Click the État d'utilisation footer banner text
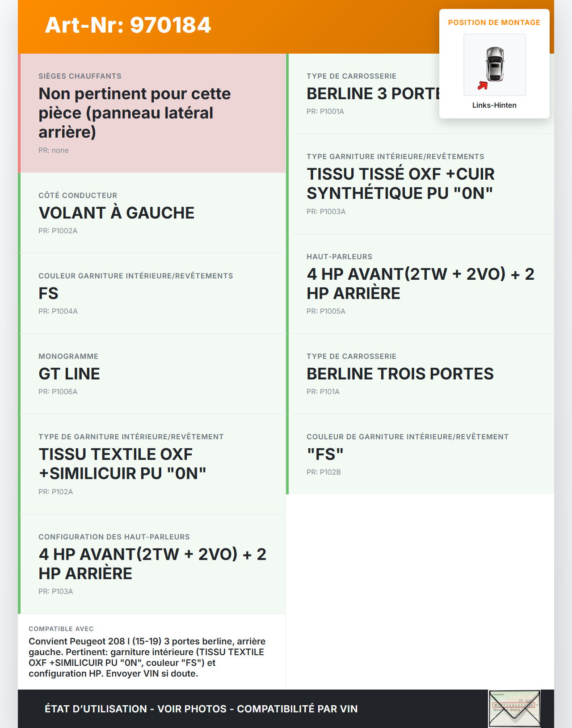 (201, 709)
